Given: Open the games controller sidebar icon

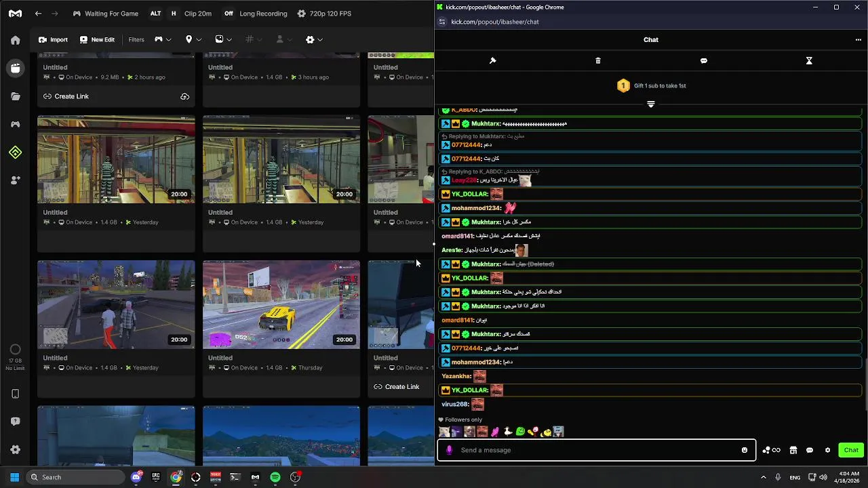Looking at the screenshot, I should [15, 124].
